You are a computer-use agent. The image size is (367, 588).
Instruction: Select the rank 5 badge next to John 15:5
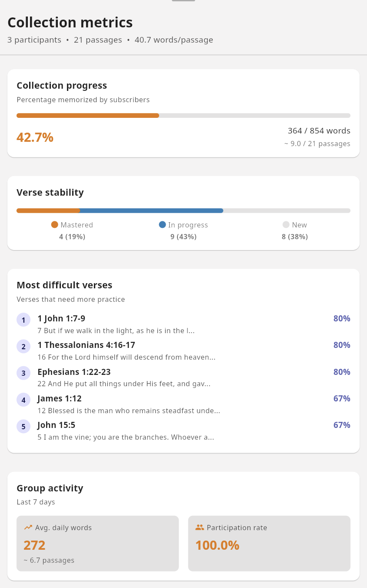click(23, 427)
